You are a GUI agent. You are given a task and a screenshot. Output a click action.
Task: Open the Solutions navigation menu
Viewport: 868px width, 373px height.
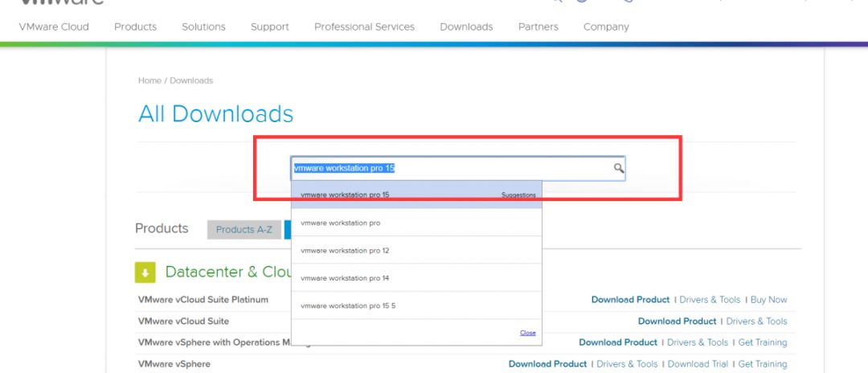[x=203, y=27]
